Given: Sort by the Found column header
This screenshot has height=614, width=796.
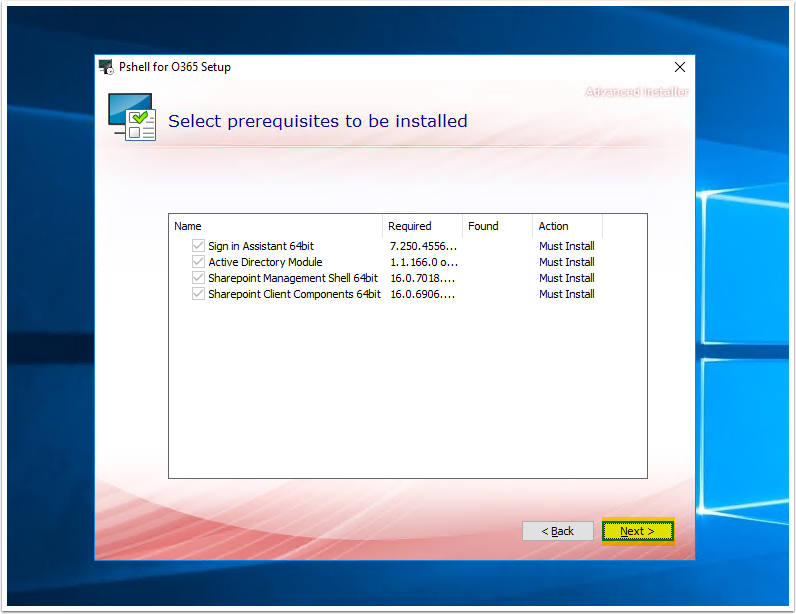Looking at the screenshot, I should click(x=498, y=226).
